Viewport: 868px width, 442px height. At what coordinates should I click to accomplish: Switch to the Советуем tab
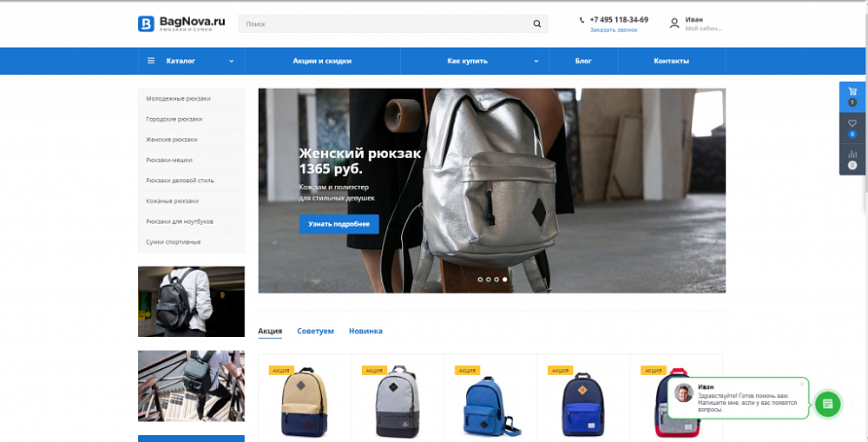(316, 331)
